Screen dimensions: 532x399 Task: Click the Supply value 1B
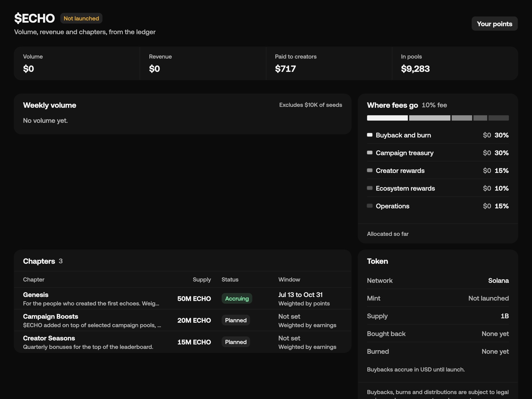[x=505, y=316]
